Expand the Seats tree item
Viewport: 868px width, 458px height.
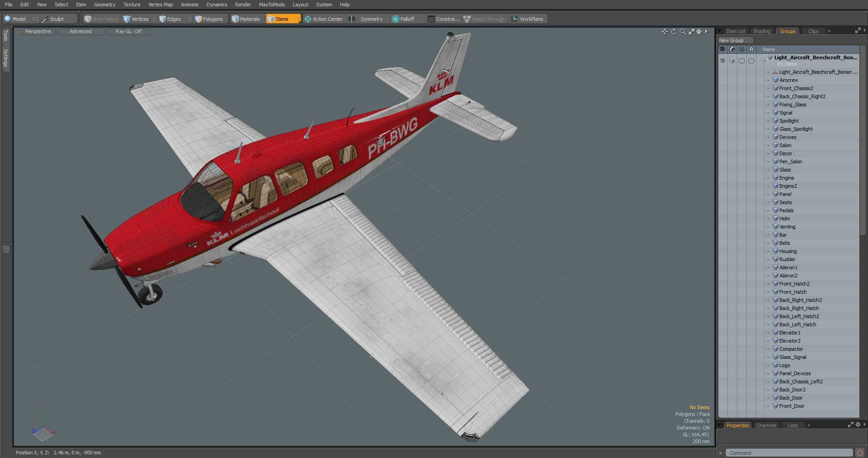[768, 202]
